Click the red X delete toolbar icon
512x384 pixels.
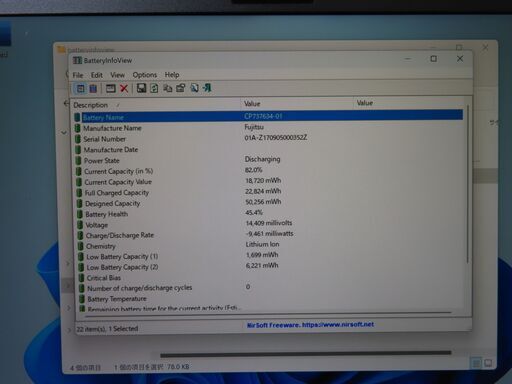tap(124, 88)
